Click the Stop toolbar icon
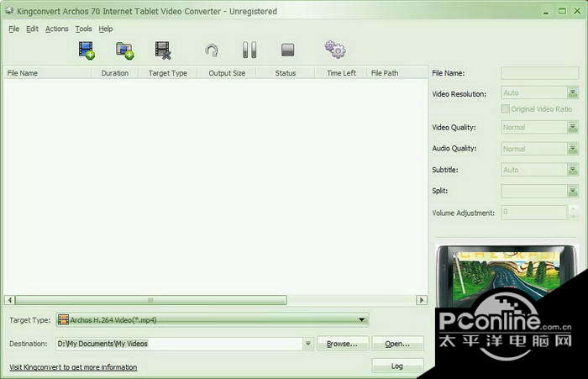This screenshot has width=588, height=379. 287,50
